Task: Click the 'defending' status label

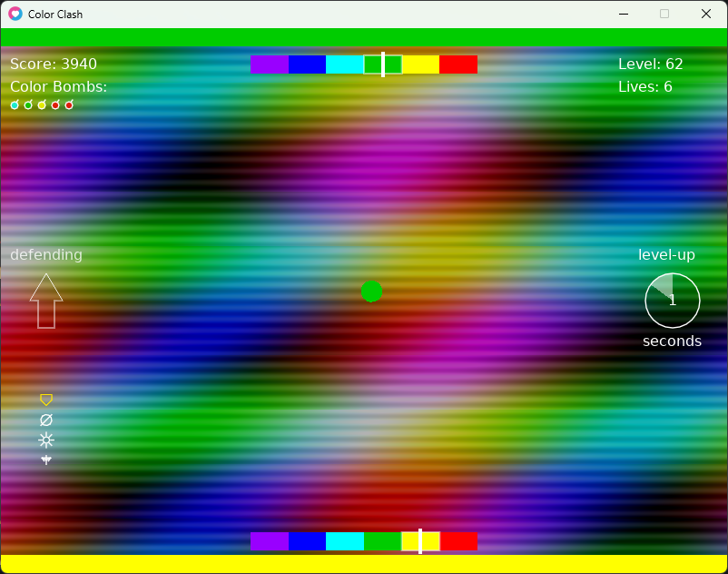Action: point(46,255)
